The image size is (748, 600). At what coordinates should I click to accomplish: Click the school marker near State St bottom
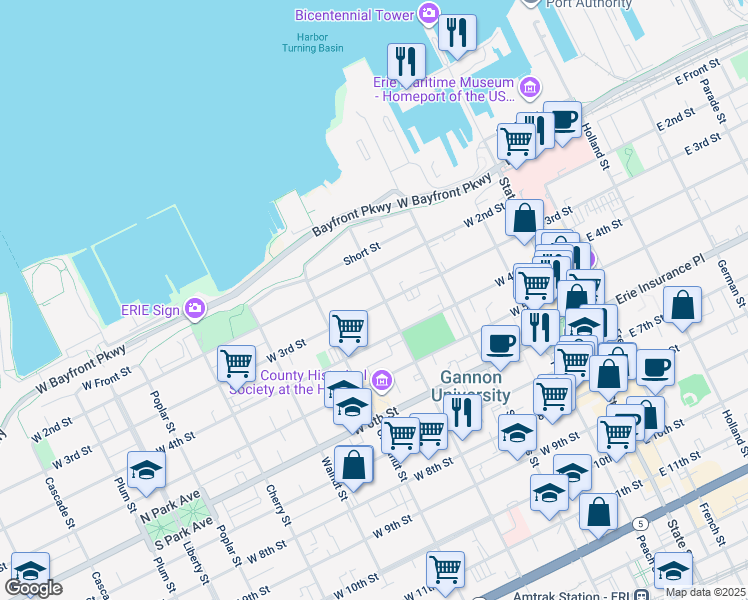coord(673,569)
